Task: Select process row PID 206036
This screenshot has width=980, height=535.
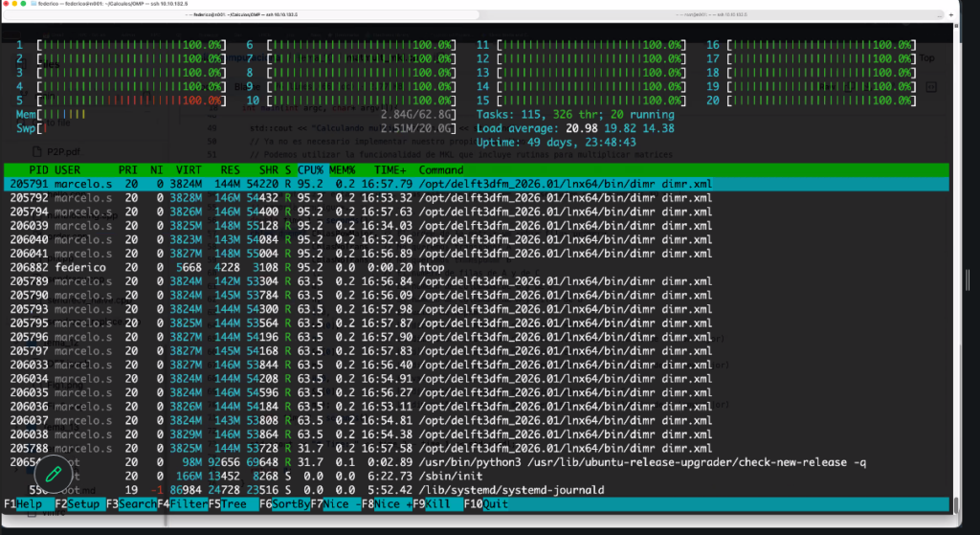Action: tap(477, 406)
